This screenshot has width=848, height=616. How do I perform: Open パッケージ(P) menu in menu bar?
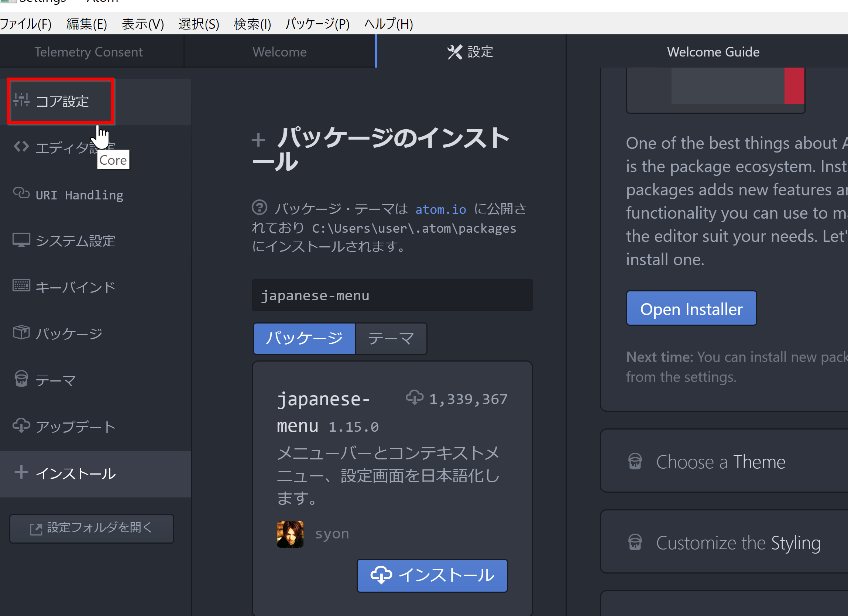coord(317,24)
